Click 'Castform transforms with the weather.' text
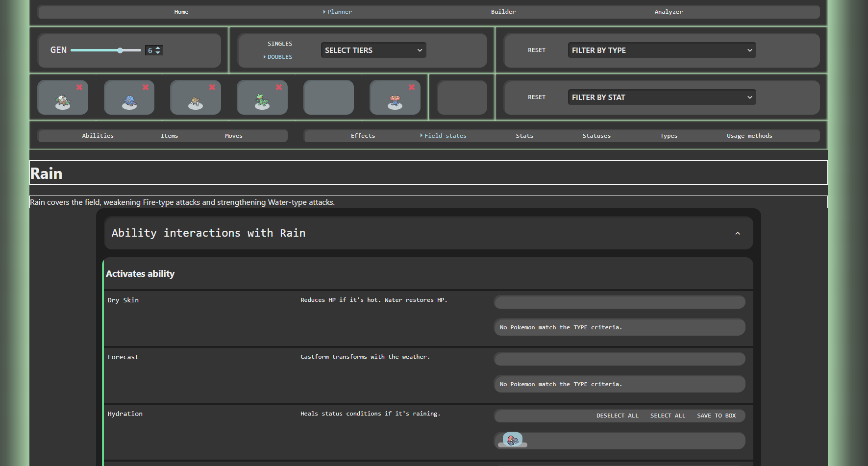 tap(365, 357)
